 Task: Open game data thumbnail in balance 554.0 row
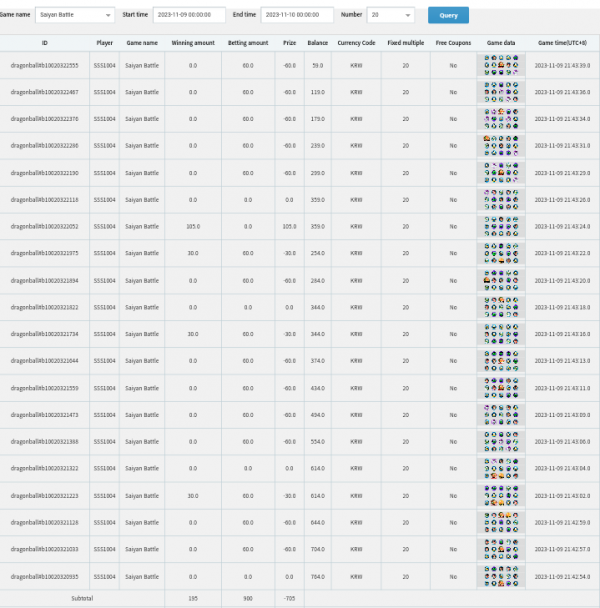(x=501, y=442)
